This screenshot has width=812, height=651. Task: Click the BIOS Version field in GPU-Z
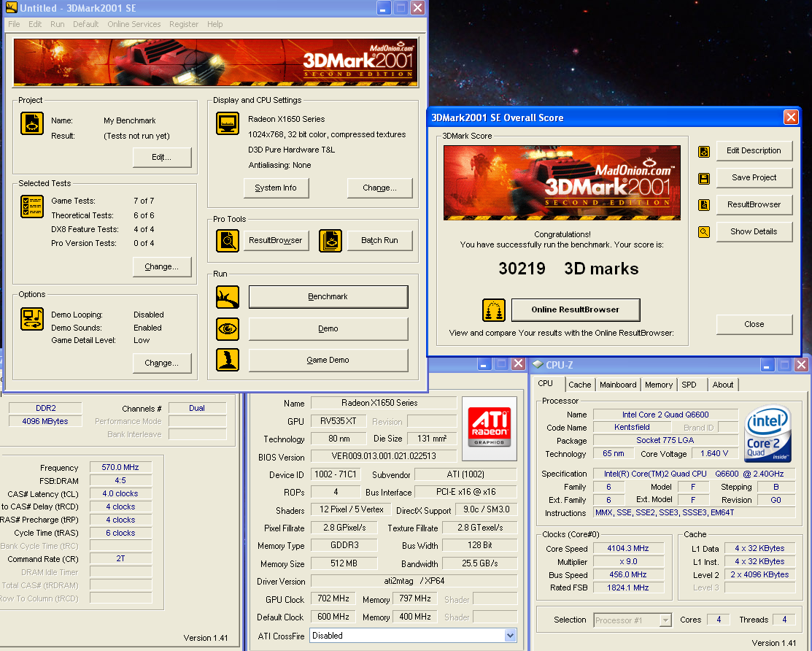pos(384,456)
